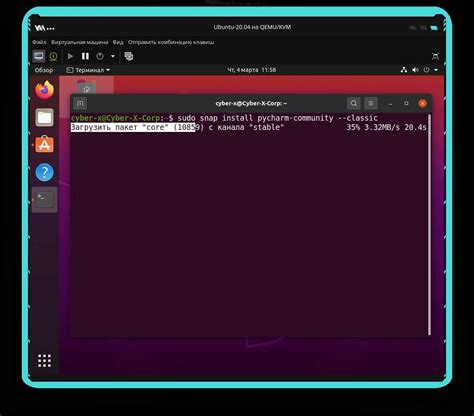Open Help from the dock

(45, 172)
